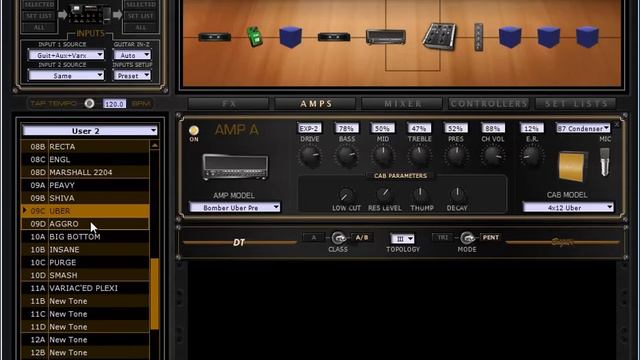
Task: Select TRI mode label
Action: (x=443, y=237)
